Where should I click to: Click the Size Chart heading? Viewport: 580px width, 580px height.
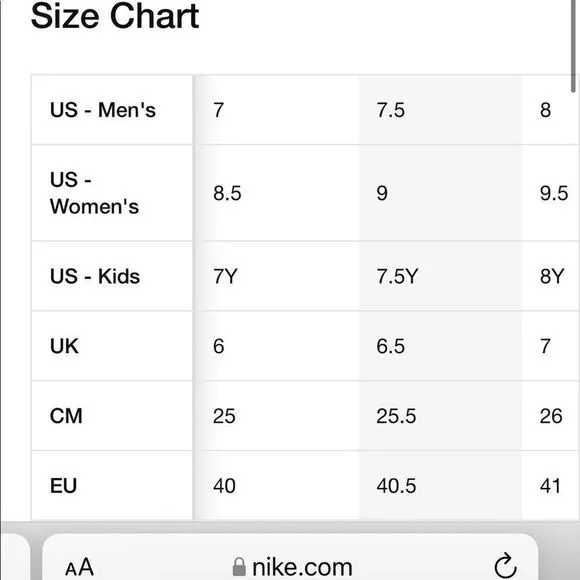click(x=115, y=16)
